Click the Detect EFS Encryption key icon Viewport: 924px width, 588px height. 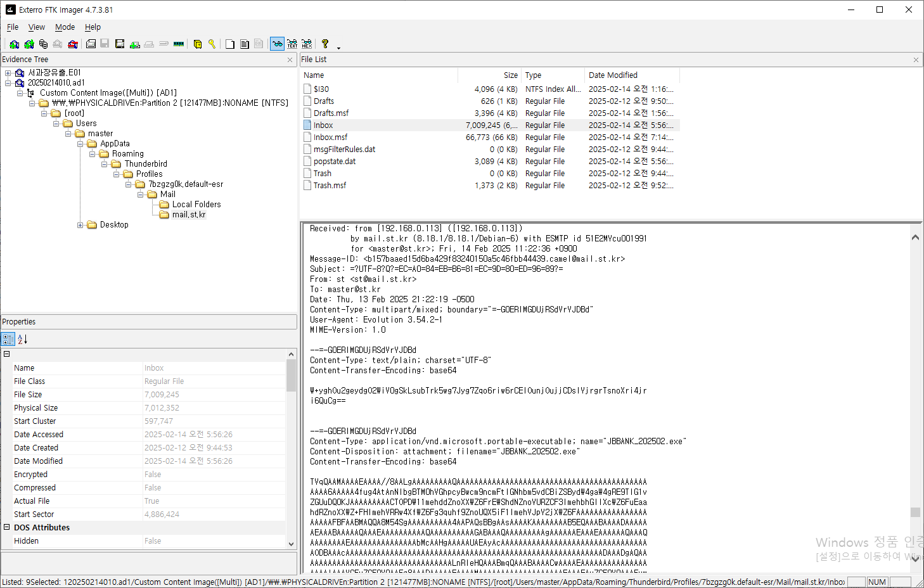coord(212,44)
